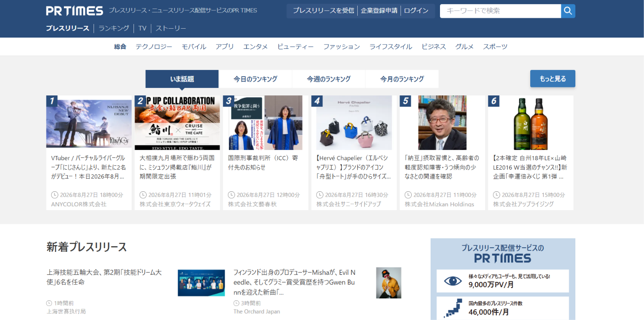Viewport: 644px width, 320px height.
Task: Open 国際刑事裁判所（ICC）寄付先のお知らせ title
Action: click(263, 163)
